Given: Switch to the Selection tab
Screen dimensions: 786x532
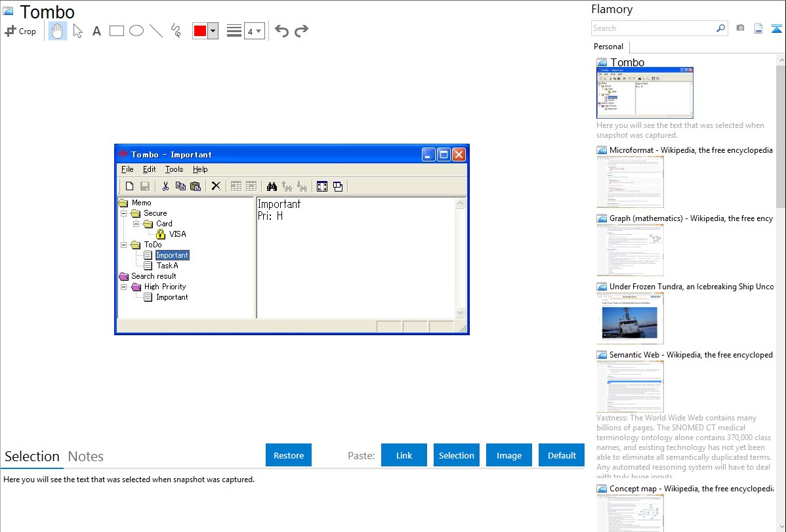Looking at the screenshot, I should 32,457.
